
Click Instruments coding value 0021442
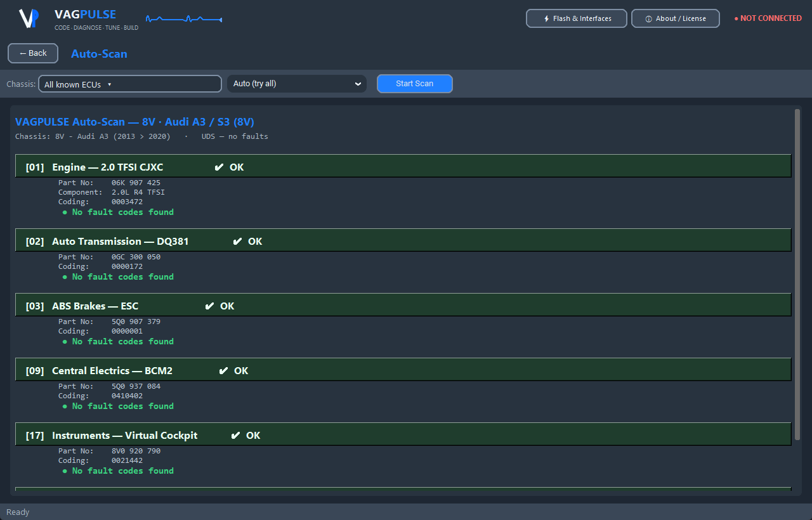tap(127, 461)
